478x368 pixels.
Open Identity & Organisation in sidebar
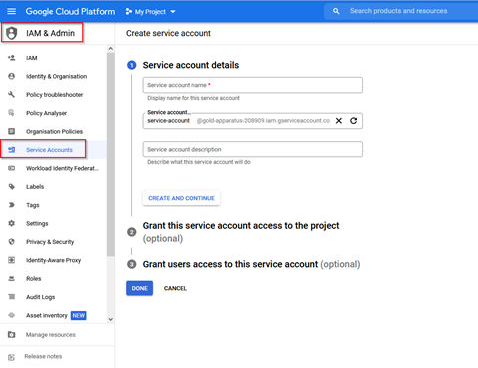(x=56, y=76)
